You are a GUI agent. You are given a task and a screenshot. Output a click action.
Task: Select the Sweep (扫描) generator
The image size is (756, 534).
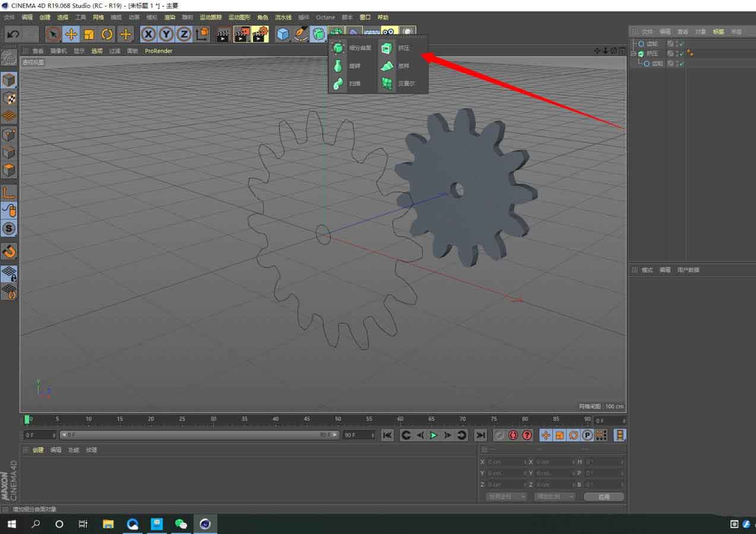pyautogui.click(x=353, y=84)
